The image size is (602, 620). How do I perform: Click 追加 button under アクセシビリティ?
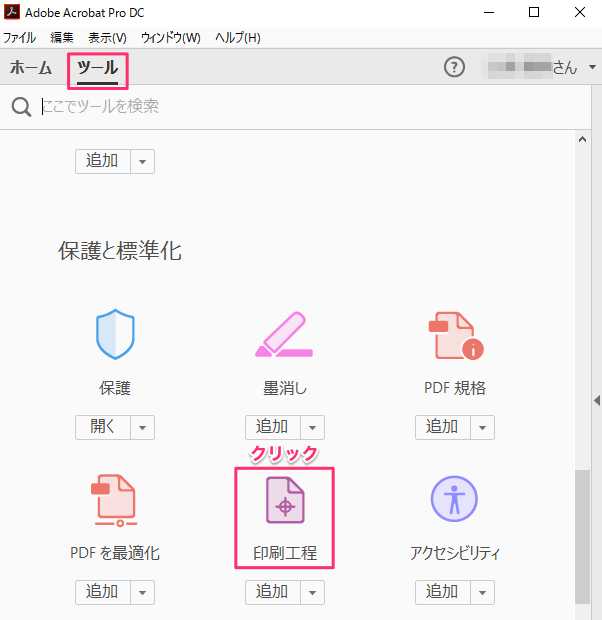[x=443, y=592]
